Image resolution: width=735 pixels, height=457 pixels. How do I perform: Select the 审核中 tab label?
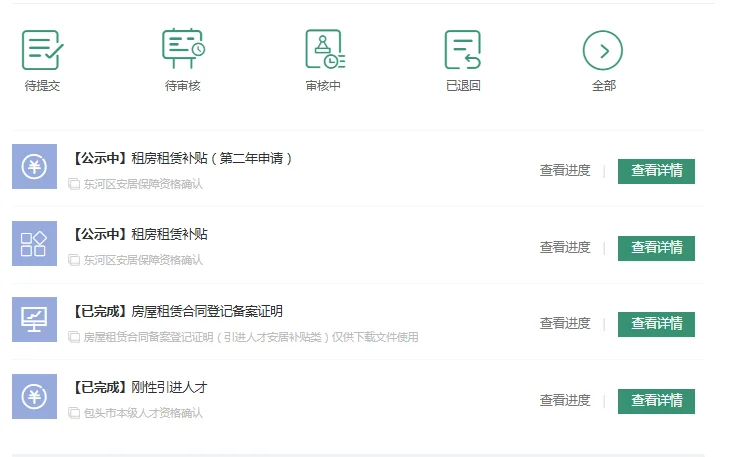[x=323, y=86]
